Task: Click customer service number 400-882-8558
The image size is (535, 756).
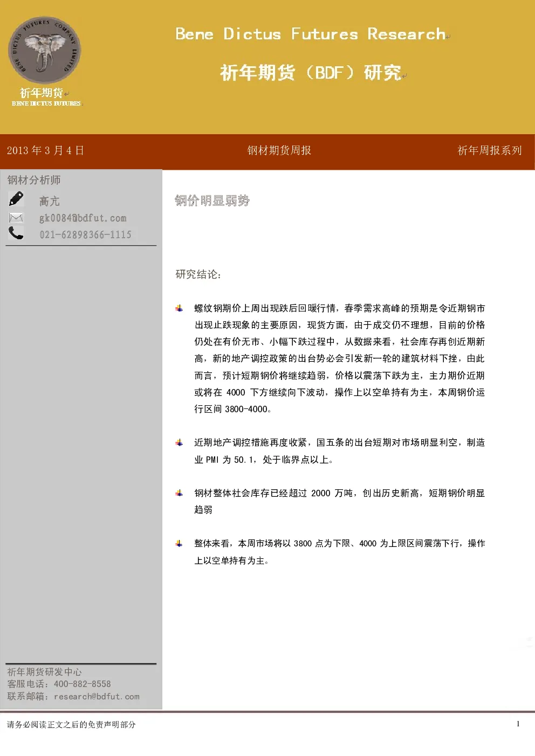Action: tap(82, 684)
